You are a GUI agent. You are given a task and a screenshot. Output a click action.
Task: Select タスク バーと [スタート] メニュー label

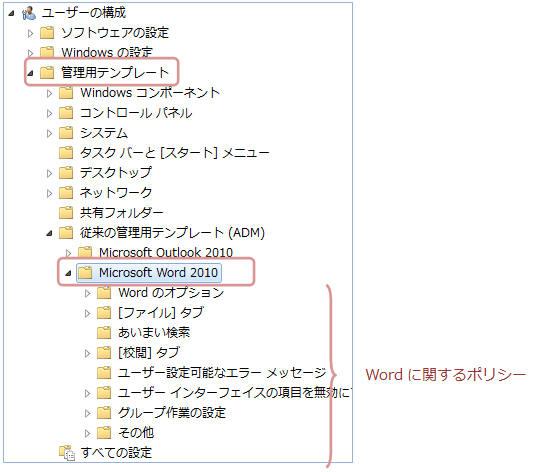(x=175, y=153)
